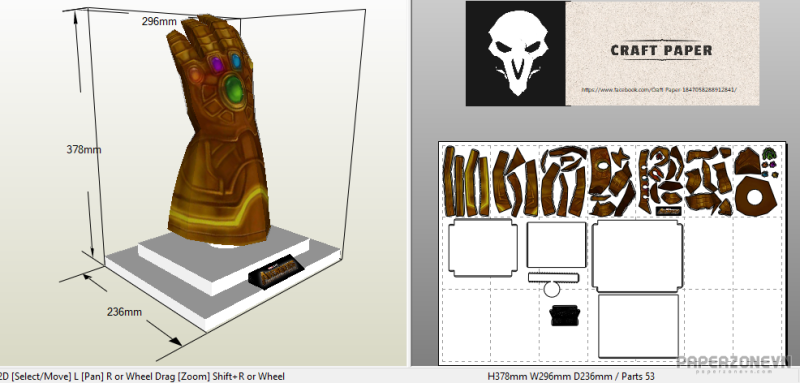Click the 296mm width dimension label

pos(159,21)
